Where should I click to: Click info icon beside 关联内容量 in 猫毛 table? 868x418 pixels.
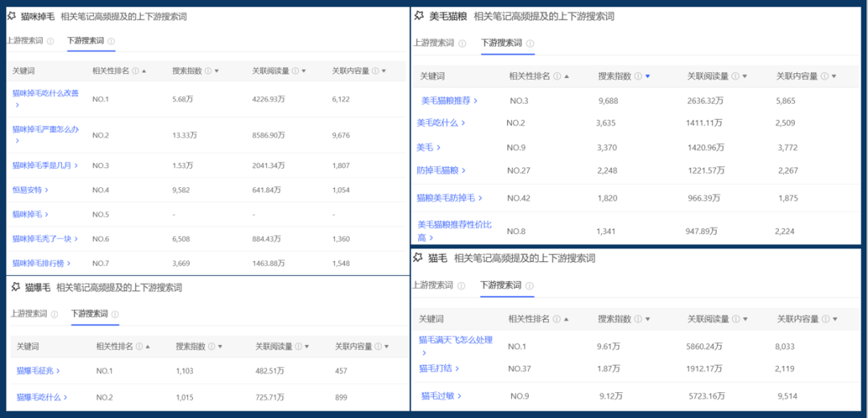coord(825,319)
